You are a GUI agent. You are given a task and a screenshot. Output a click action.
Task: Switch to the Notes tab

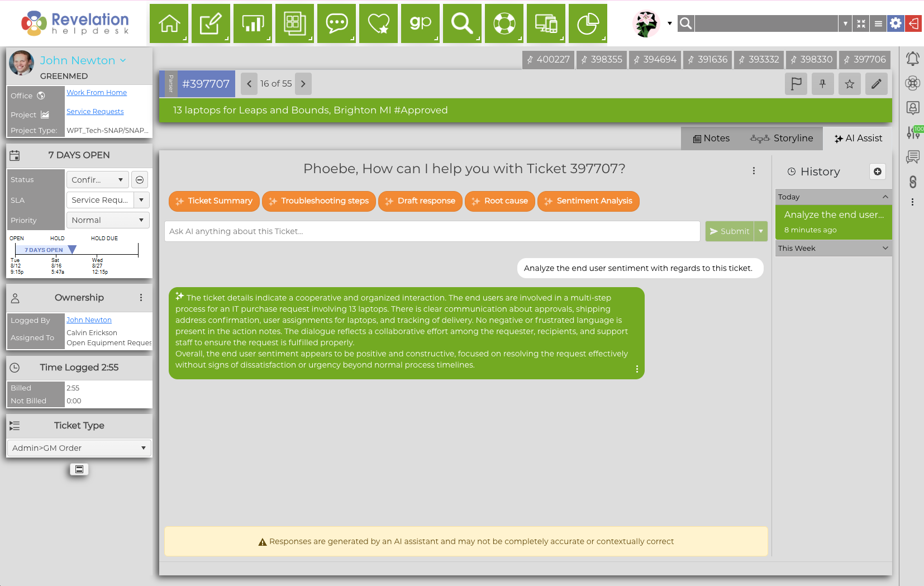tap(711, 138)
